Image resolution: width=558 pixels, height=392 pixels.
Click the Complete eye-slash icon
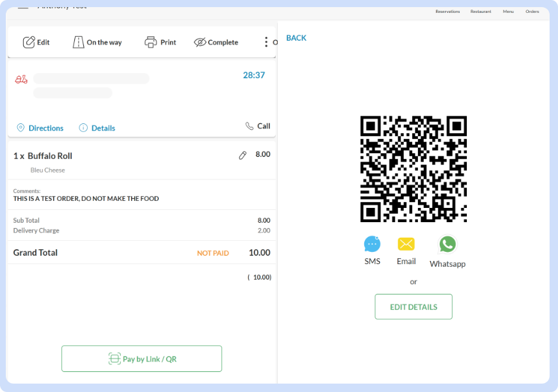click(200, 43)
